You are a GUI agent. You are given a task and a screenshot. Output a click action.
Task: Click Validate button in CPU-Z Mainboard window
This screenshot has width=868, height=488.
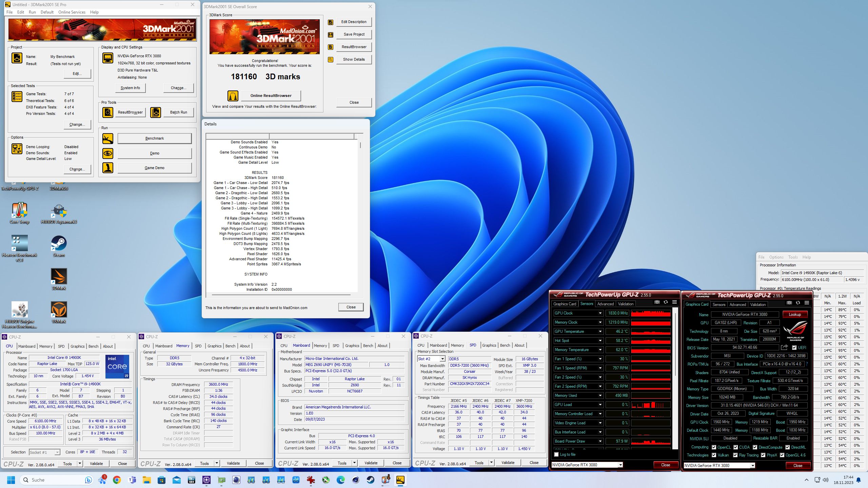[x=371, y=463]
